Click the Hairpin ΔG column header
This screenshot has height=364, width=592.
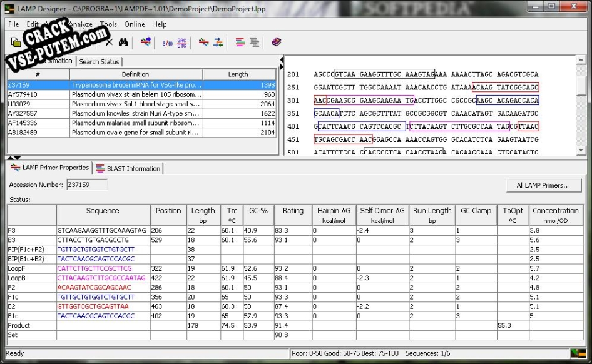pyautogui.click(x=334, y=215)
